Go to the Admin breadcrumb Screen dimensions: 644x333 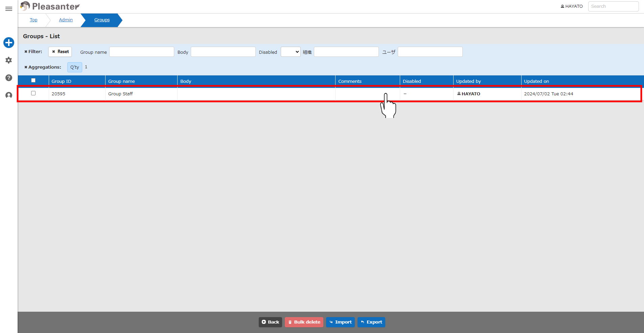[x=66, y=20]
